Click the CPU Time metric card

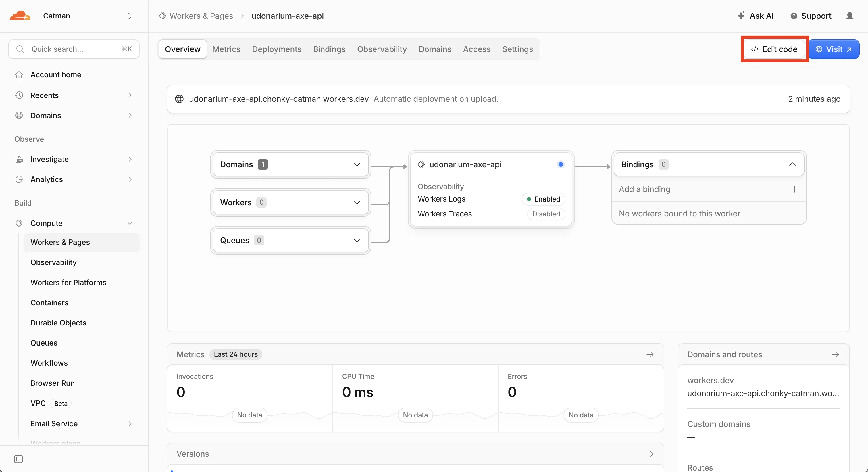click(x=415, y=398)
